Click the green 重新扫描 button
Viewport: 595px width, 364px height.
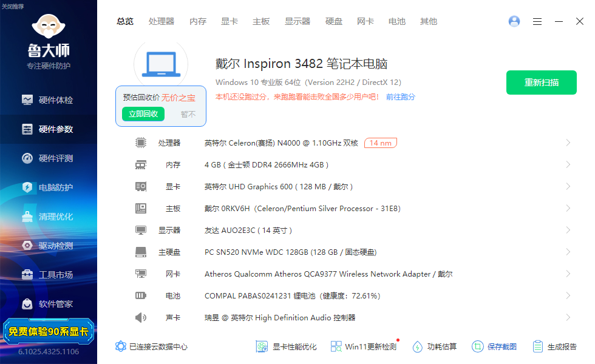tap(542, 83)
